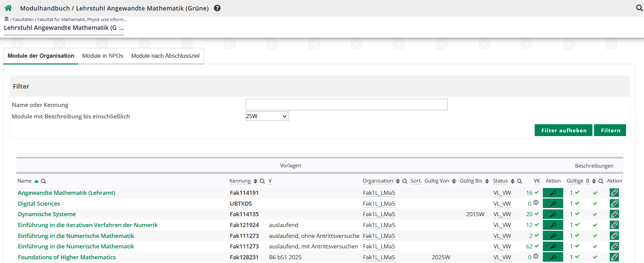
Task: Open the 25W semester dropdown
Action: [x=267, y=116]
